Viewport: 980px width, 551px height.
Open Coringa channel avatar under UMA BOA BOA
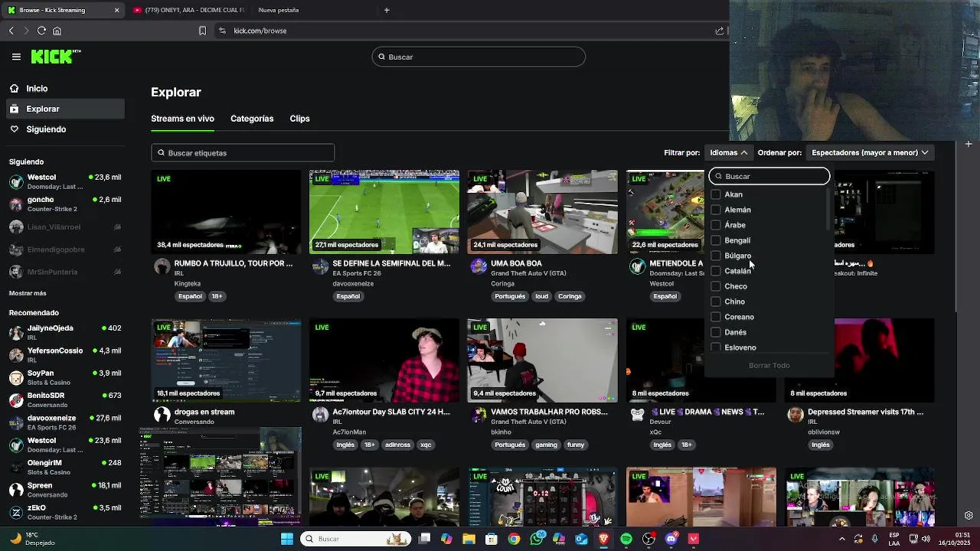(x=479, y=266)
